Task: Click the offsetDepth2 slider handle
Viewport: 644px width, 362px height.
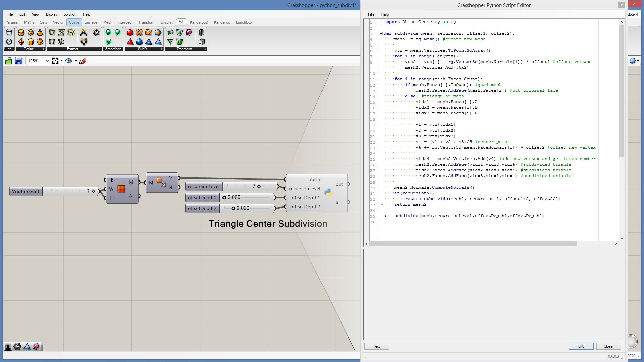Action: (x=233, y=208)
